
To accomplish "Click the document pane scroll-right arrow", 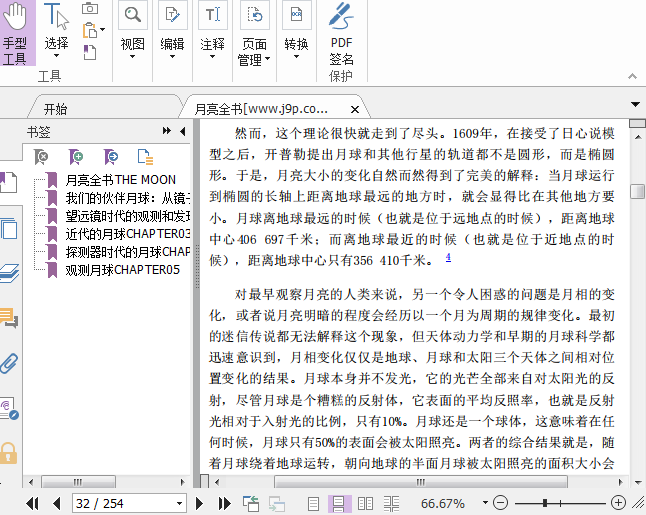I will tap(621, 482).
